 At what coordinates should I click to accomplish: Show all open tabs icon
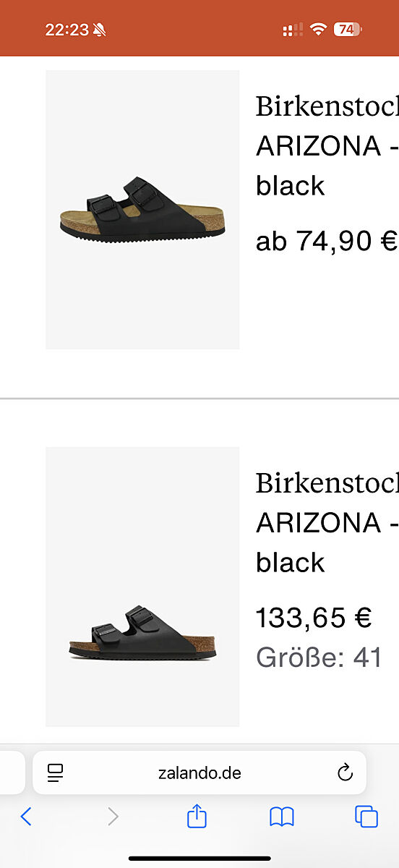click(x=366, y=817)
